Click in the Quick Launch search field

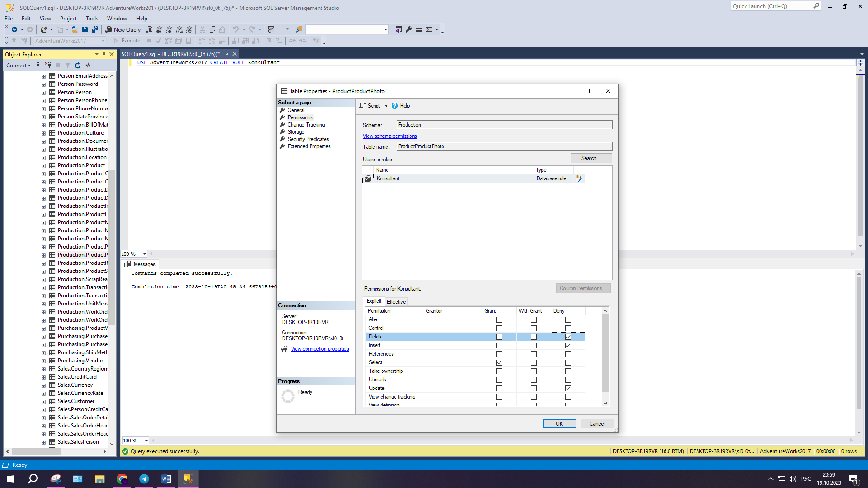coord(771,6)
